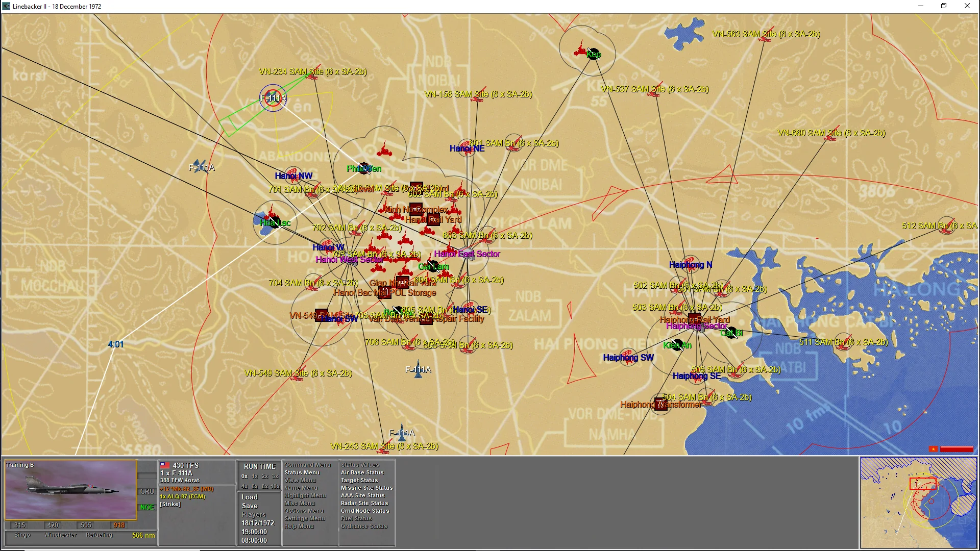Open the Highlight Menu

pos(305,495)
